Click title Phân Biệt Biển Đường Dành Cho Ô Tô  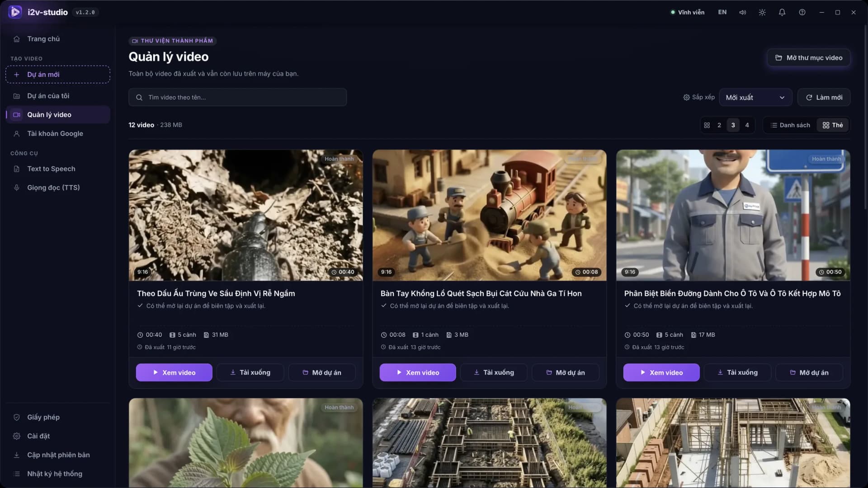pyautogui.click(x=732, y=294)
